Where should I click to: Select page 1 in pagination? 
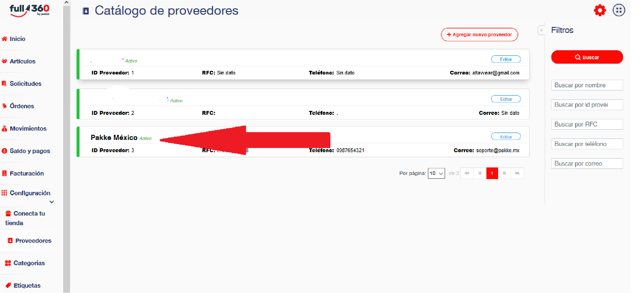tap(492, 173)
